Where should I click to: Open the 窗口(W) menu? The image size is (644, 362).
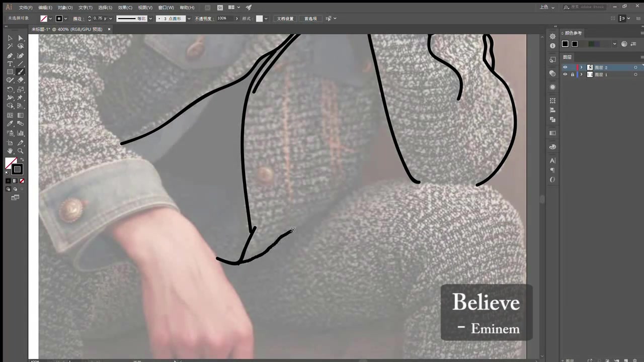tap(166, 8)
